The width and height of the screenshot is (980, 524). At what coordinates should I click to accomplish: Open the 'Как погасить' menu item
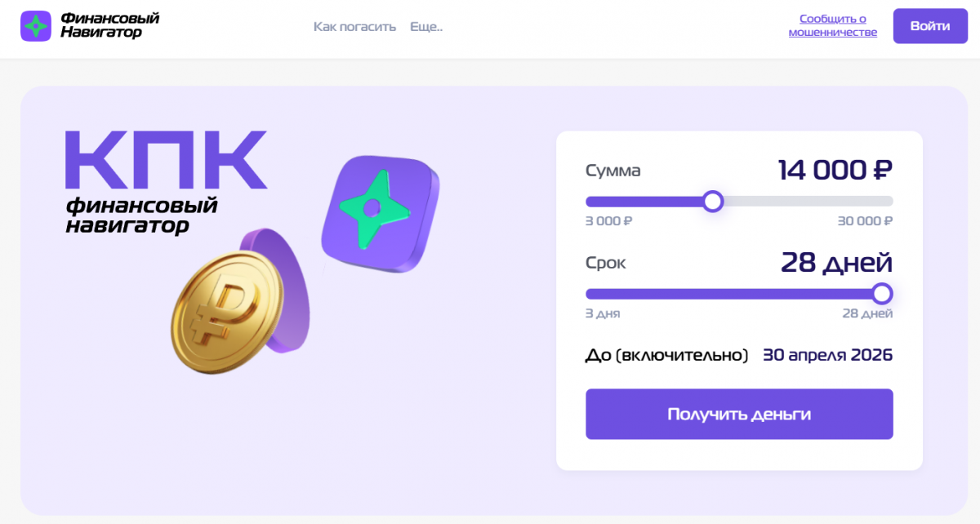point(354,27)
